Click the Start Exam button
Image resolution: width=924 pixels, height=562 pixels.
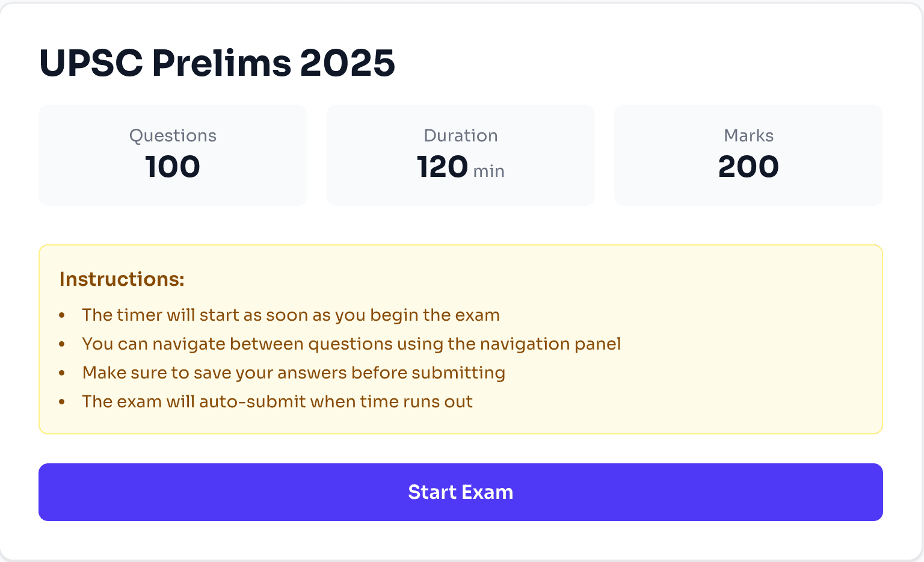click(461, 492)
